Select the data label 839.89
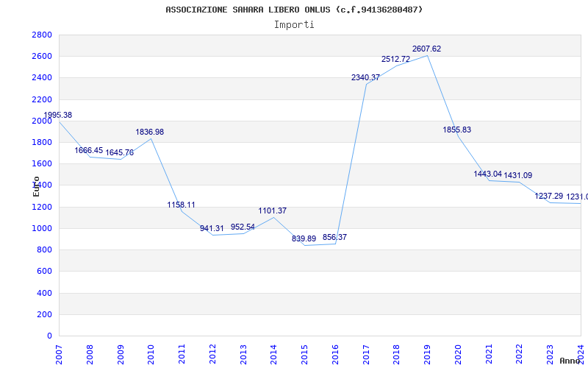This screenshot has height=368, width=588. [x=304, y=238]
